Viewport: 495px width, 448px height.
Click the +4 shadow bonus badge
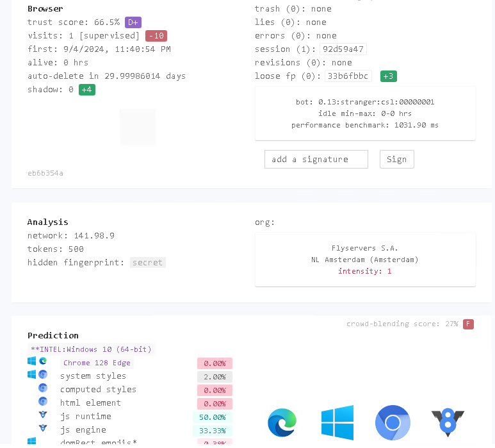pyautogui.click(x=87, y=90)
